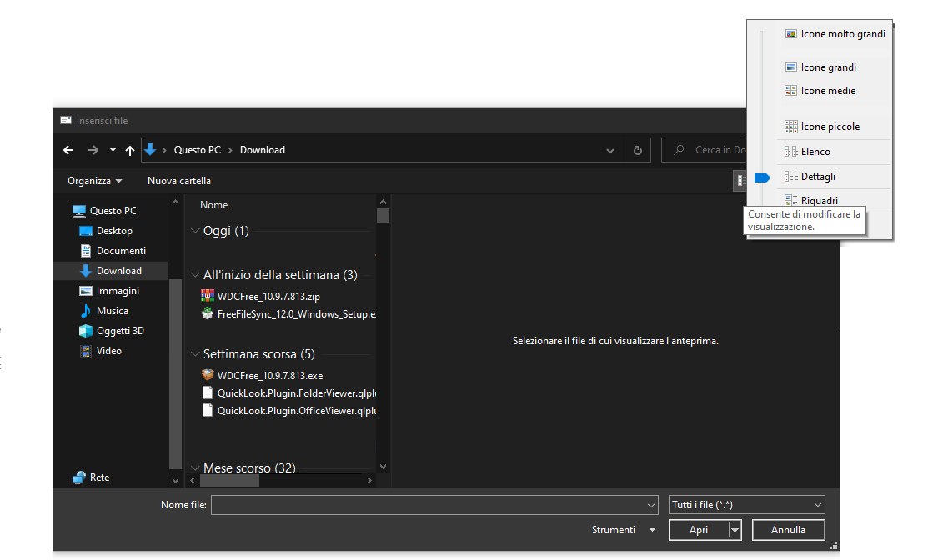Screen dimensions: 928x560
Task: Open the Organizza dropdown menu
Action: coord(94,181)
